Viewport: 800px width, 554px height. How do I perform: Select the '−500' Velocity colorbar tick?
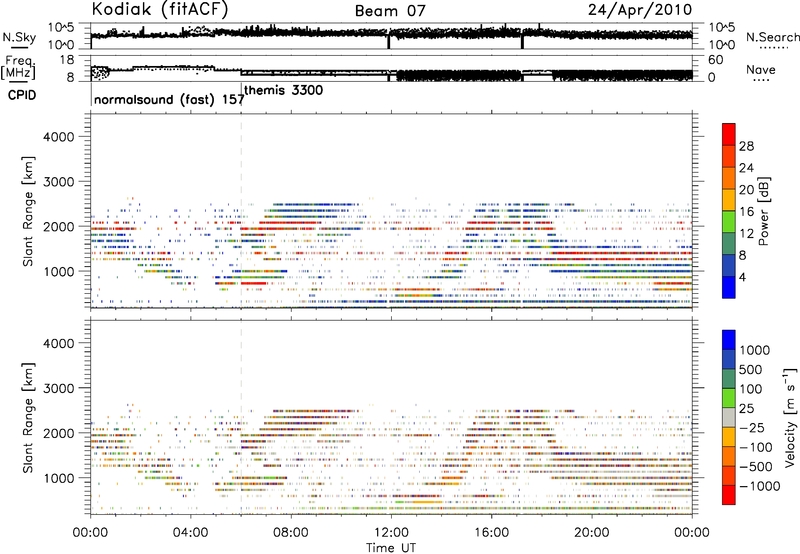pos(756,466)
